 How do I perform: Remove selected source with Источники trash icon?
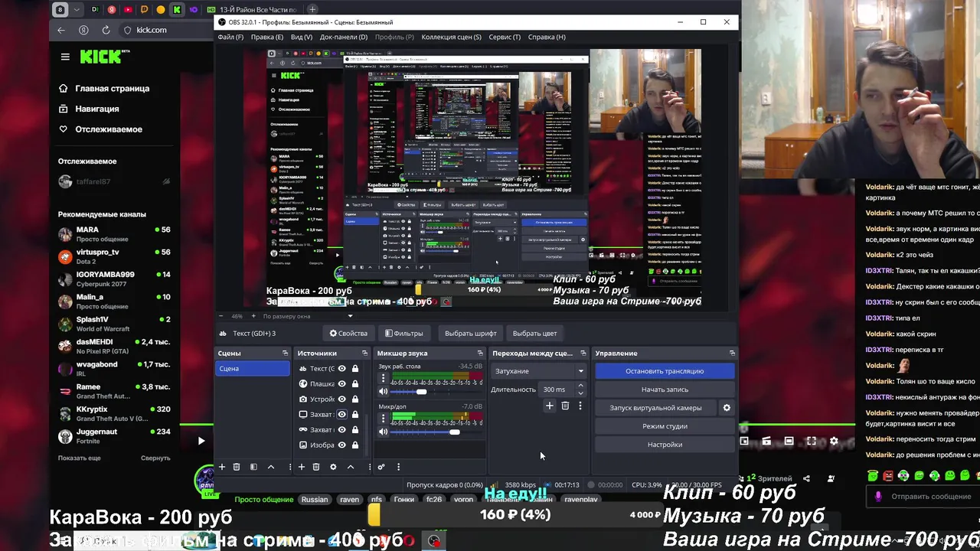pos(316,467)
